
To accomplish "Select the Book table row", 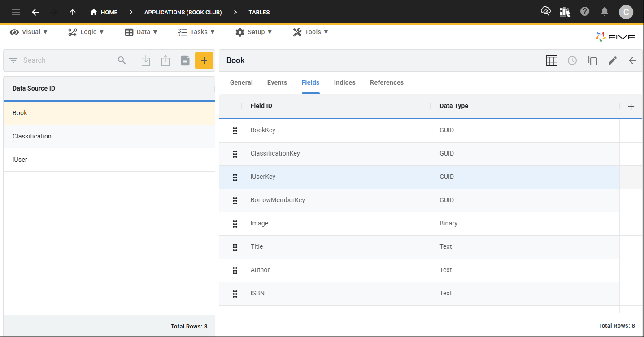I will (109, 113).
